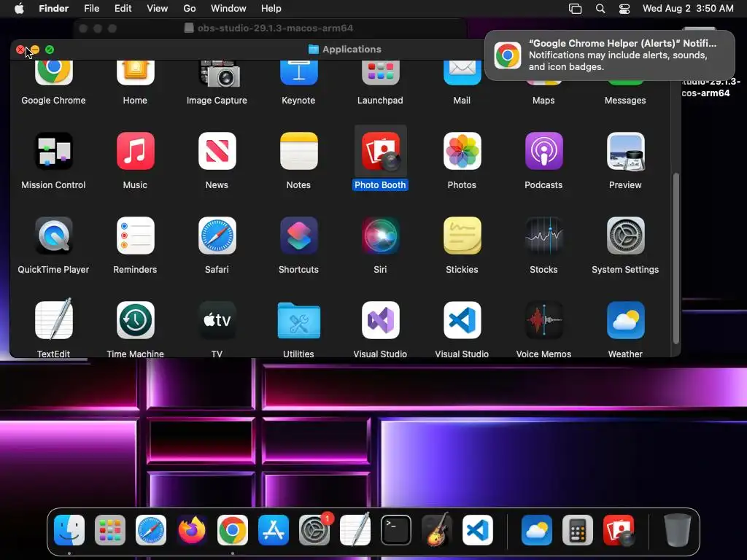Open the Finder menu
747x560 pixels.
(53, 9)
